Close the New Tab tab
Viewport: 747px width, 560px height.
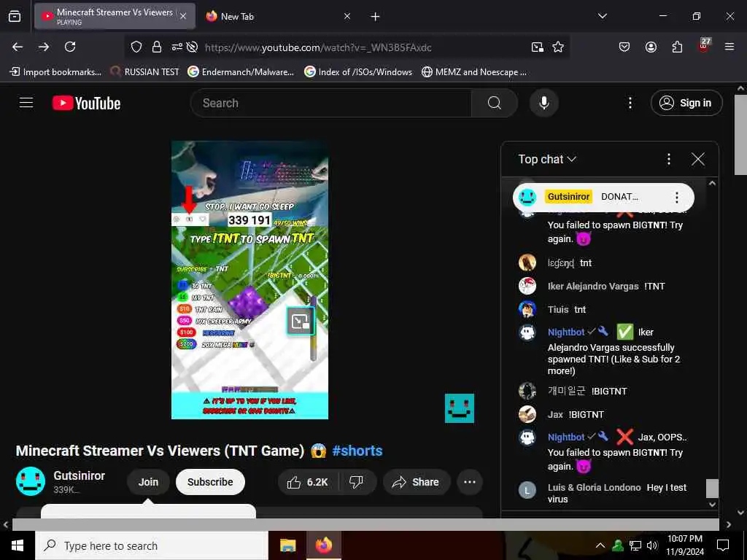point(347,16)
